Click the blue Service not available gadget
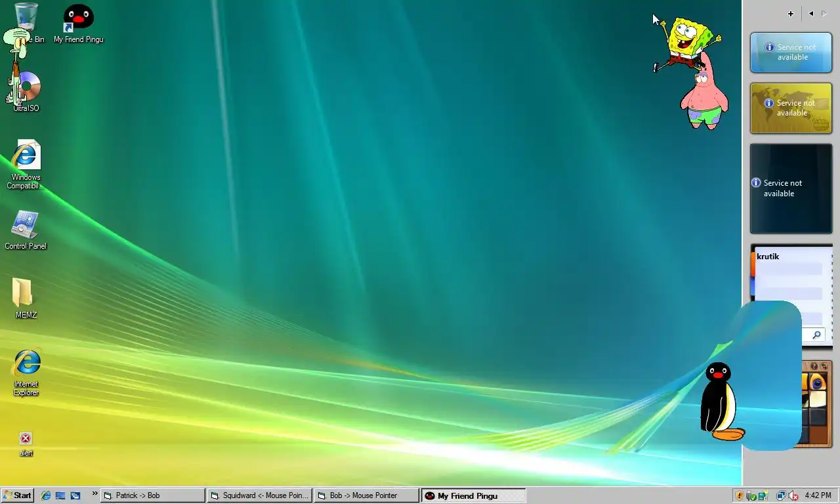 791,52
